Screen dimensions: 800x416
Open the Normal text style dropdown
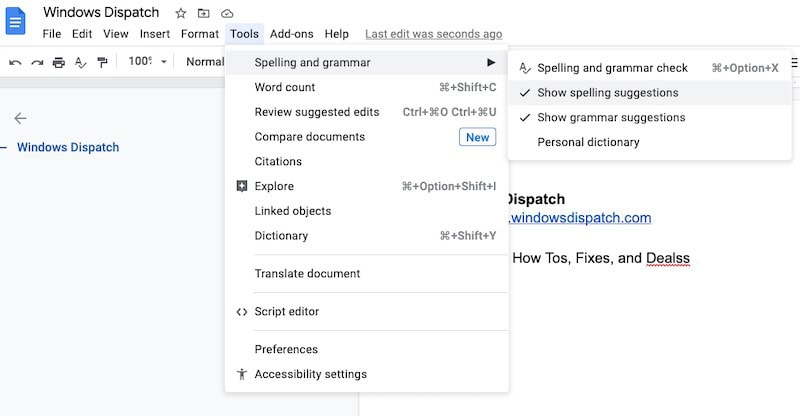pyautogui.click(x=204, y=62)
